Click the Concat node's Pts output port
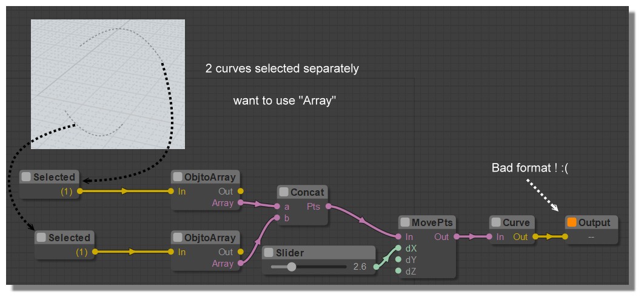The width and height of the screenshot is (644, 300). point(329,207)
